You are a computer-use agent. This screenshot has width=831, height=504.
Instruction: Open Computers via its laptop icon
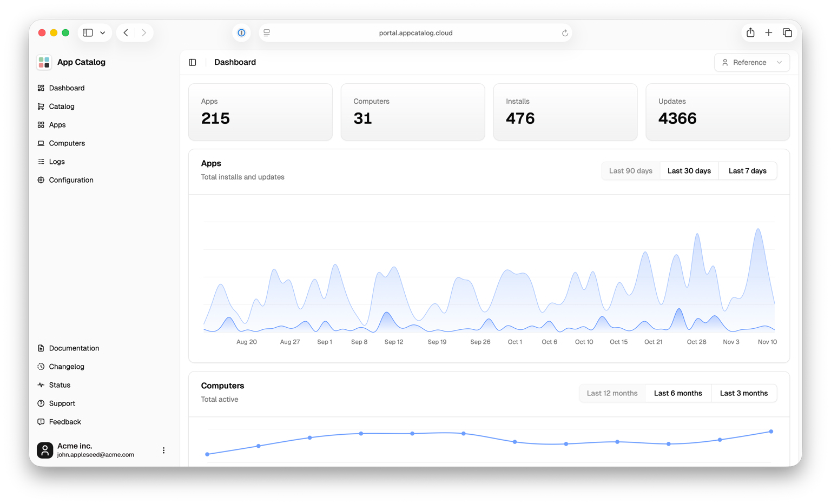[x=41, y=143]
